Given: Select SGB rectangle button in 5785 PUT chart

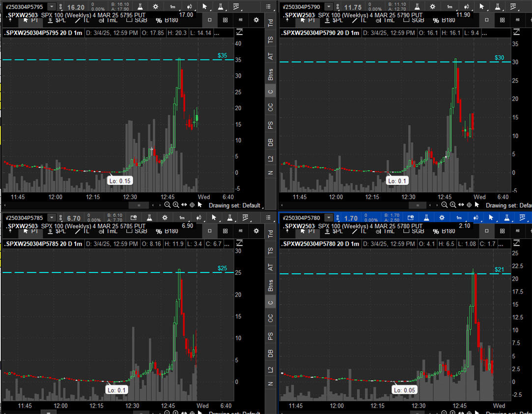Looking at the screenshot, I should point(137,231).
